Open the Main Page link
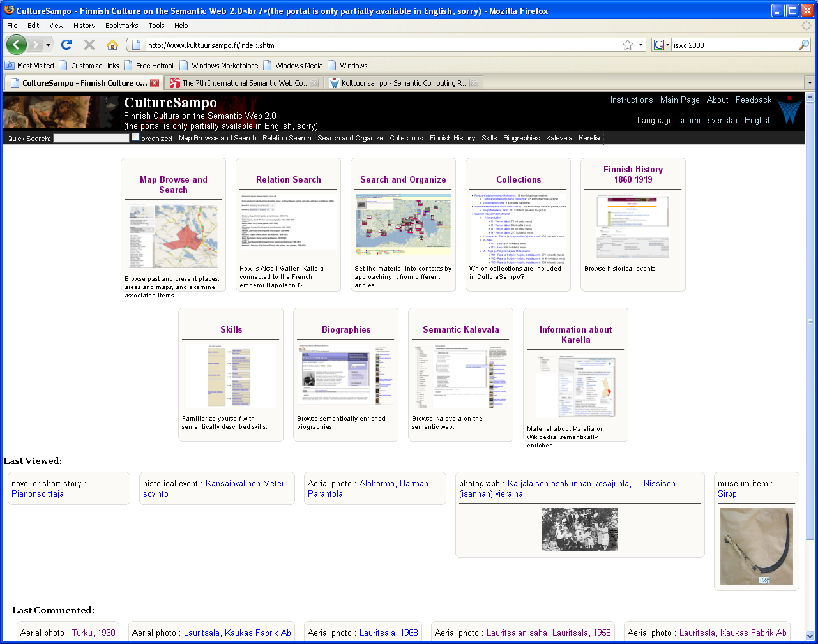Viewport: 818px width, 644px height. 680,100
